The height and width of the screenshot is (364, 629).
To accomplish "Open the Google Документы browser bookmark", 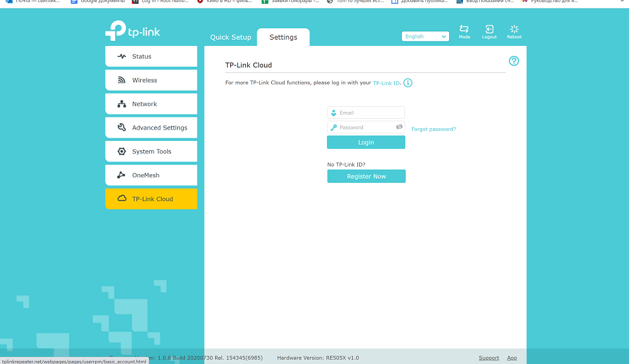I will tap(98, 2).
